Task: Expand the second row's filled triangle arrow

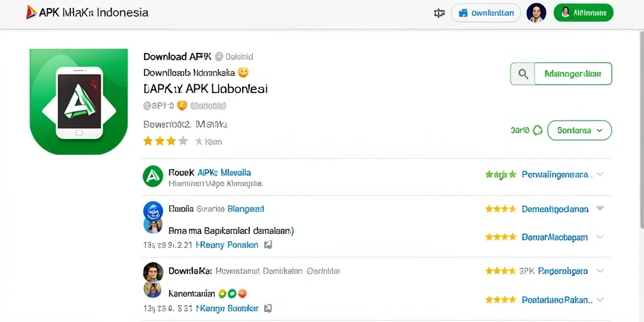Action: 600,209
